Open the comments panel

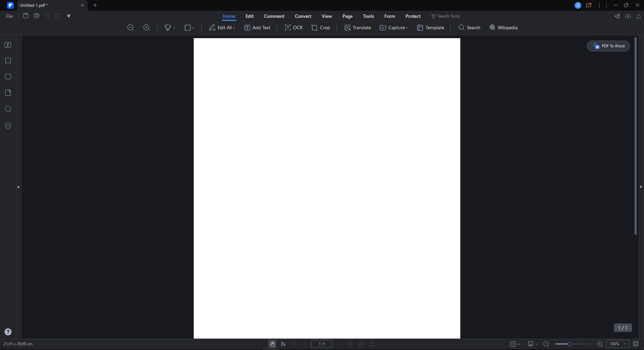pyautogui.click(x=8, y=77)
